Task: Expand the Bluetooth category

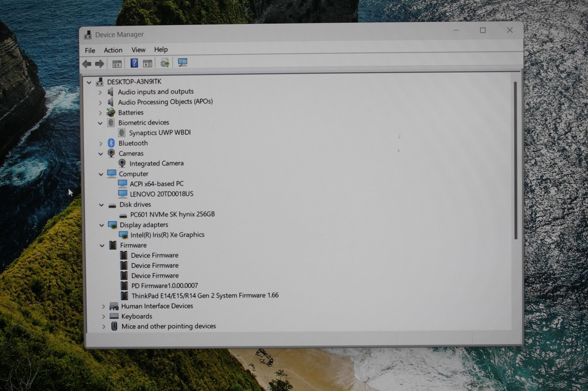Action: pyautogui.click(x=101, y=144)
